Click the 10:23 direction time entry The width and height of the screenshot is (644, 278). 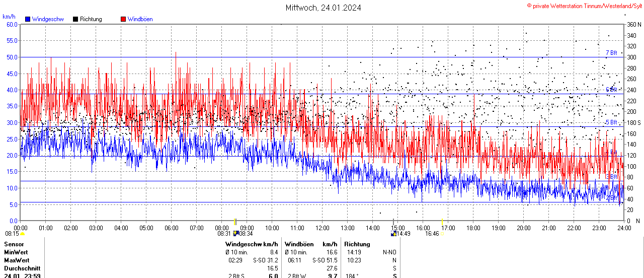tap(354, 260)
